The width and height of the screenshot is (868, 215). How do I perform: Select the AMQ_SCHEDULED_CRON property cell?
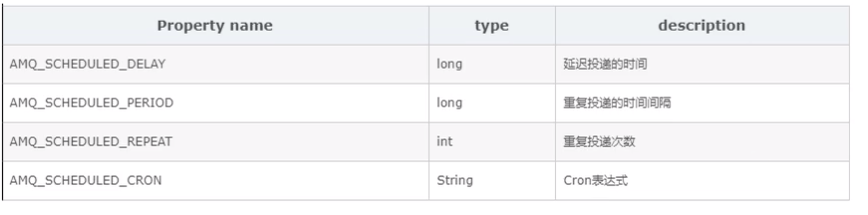pyautogui.click(x=86, y=180)
